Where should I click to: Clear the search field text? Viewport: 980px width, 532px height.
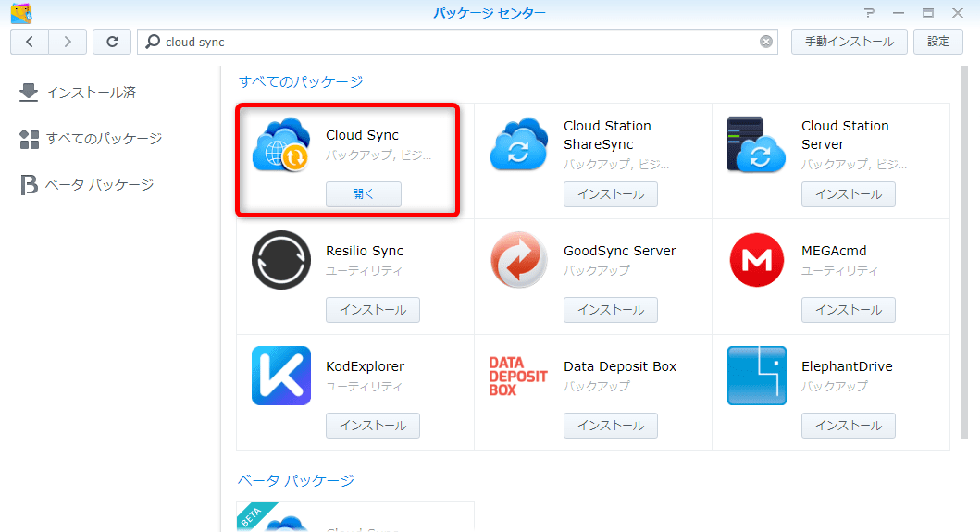(765, 42)
